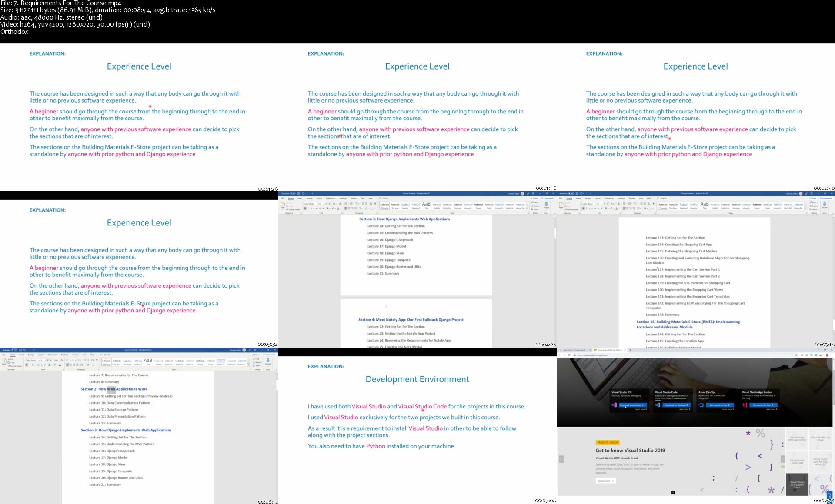Viewport: 835px width, 504px height.
Task: Open the File tab in the 00:06:12 Word window
Action: pos(4,355)
